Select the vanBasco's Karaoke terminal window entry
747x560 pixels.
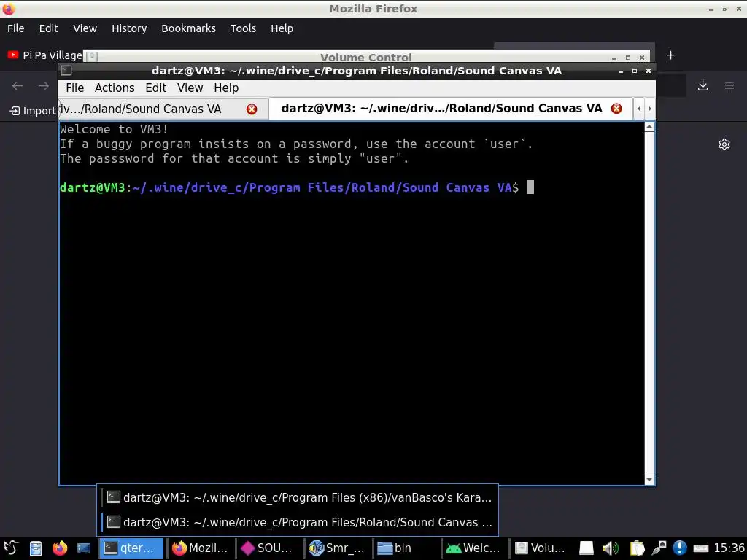tap(298, 497)
